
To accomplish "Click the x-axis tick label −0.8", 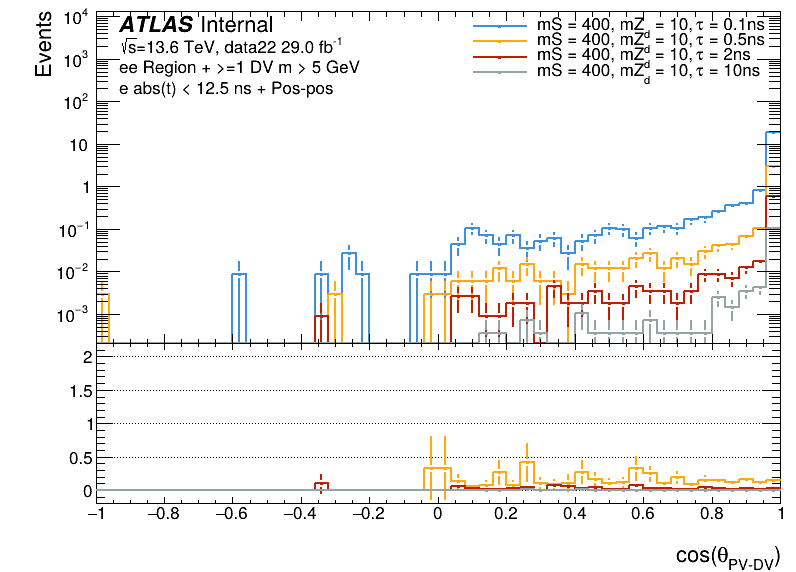I will tap(163, 516).
